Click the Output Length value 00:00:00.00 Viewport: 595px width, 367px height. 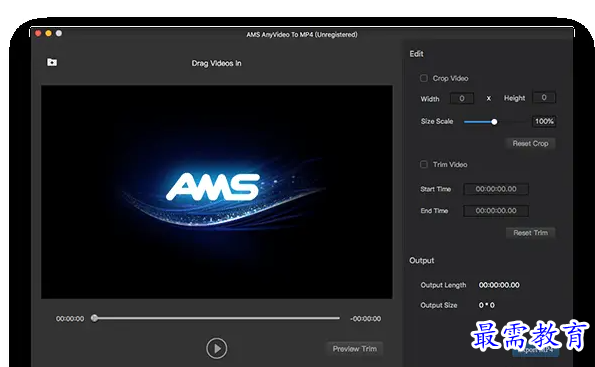(x=499, y=285)
